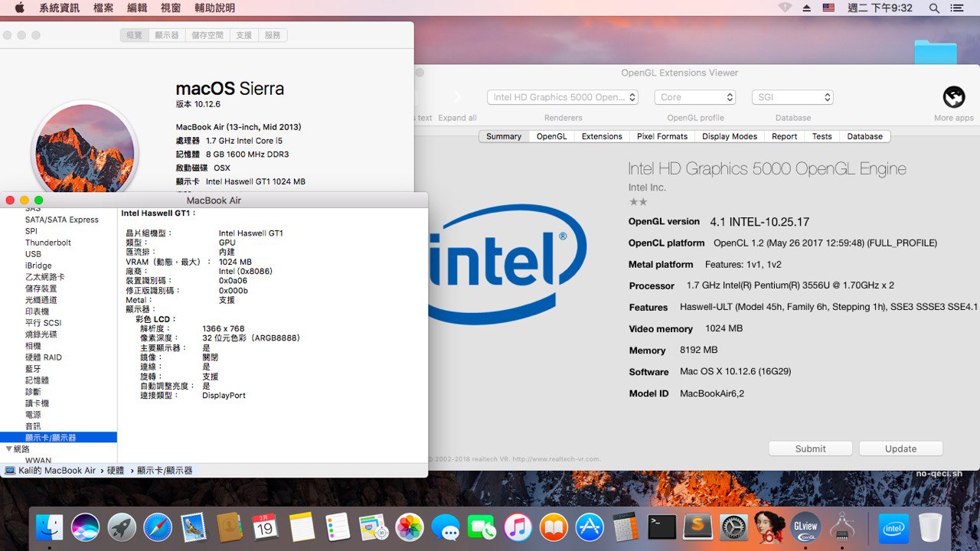
Task: Open the GLview OpenGL dock icon
Action: pos(805,527)
